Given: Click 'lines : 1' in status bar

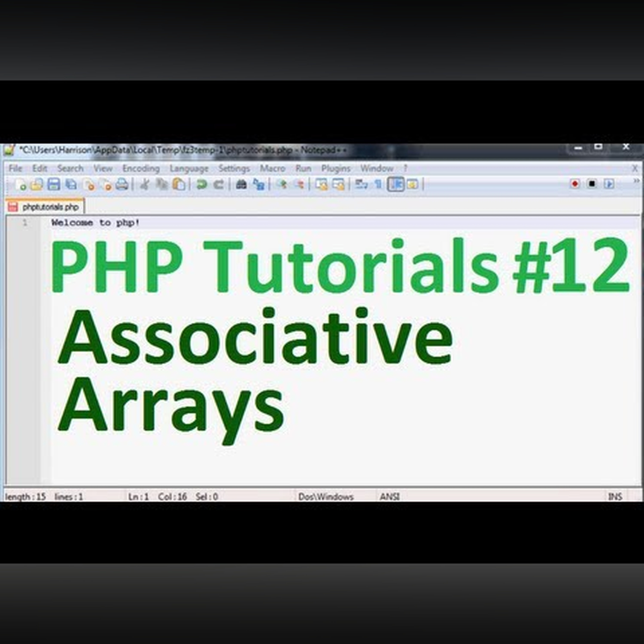Looking at the screenshot, I should [x=69, y=497].
